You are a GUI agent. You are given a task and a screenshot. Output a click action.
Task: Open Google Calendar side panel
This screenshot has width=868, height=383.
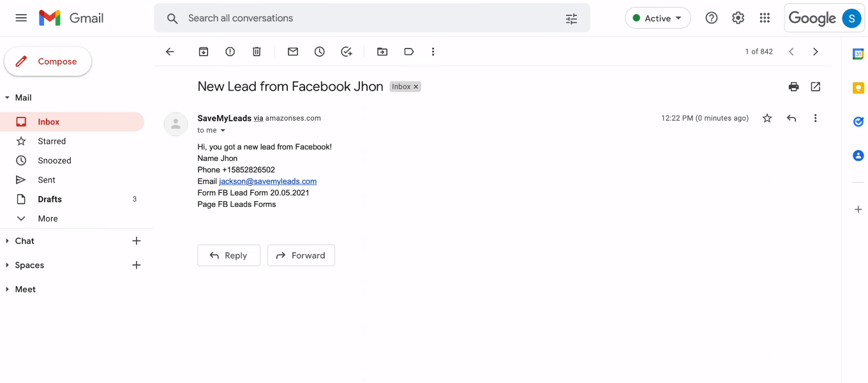[858, 54]
